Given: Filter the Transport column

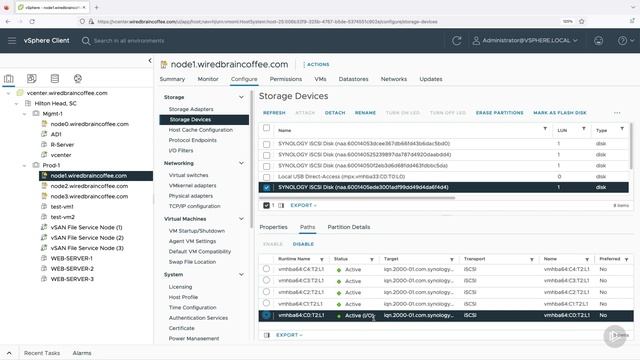Looking at the screenshot, I should [532, 260].
